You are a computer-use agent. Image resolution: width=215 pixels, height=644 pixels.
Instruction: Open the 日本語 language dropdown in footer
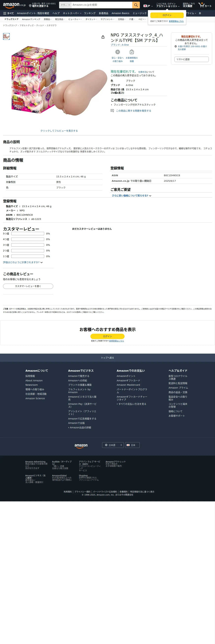tap(113, 445)
